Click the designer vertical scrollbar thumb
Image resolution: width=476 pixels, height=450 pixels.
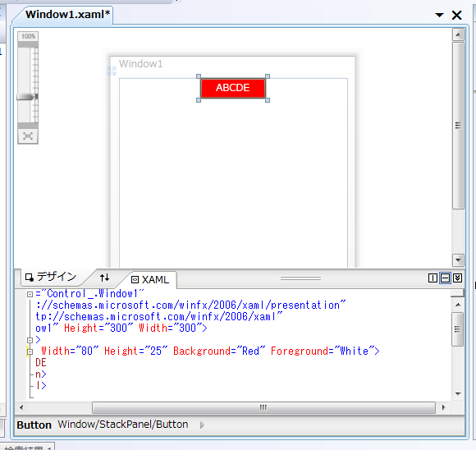458,125
